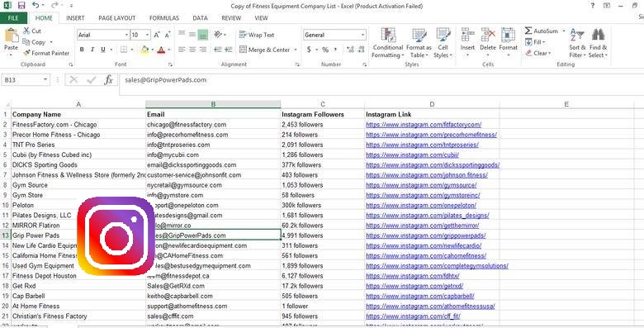Screen dimensions: 644x328
Task: Click the Paste clipboard icon
Action: 11,36
